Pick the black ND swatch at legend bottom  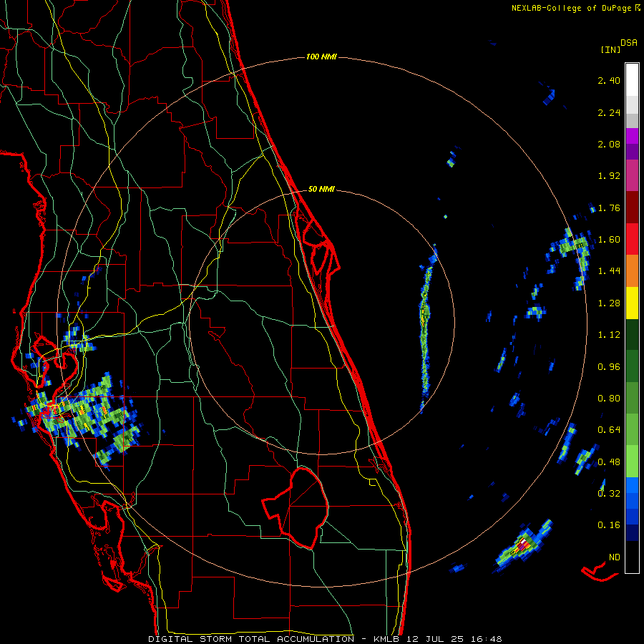[x=632, y=557]
